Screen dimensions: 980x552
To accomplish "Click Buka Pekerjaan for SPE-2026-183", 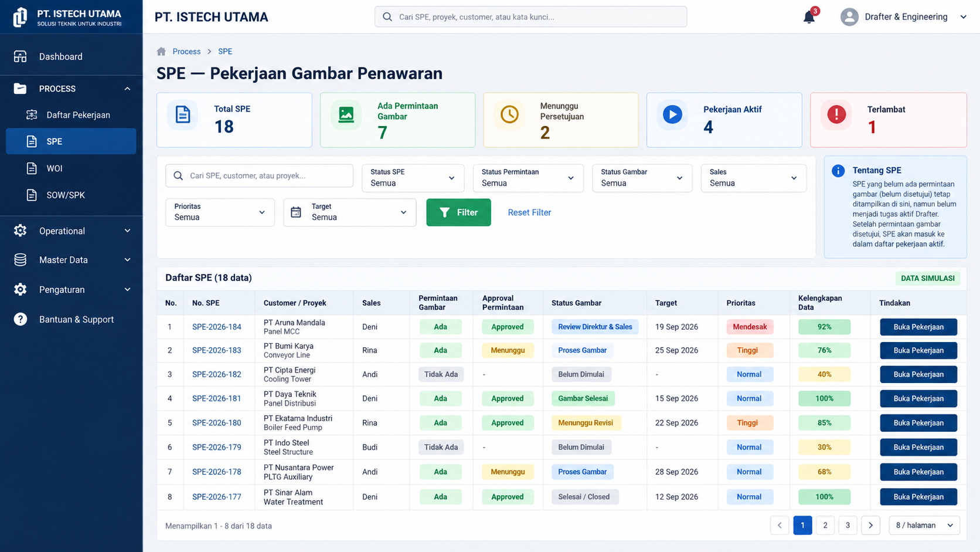I will pyautogui.click(x=918, y=350).
